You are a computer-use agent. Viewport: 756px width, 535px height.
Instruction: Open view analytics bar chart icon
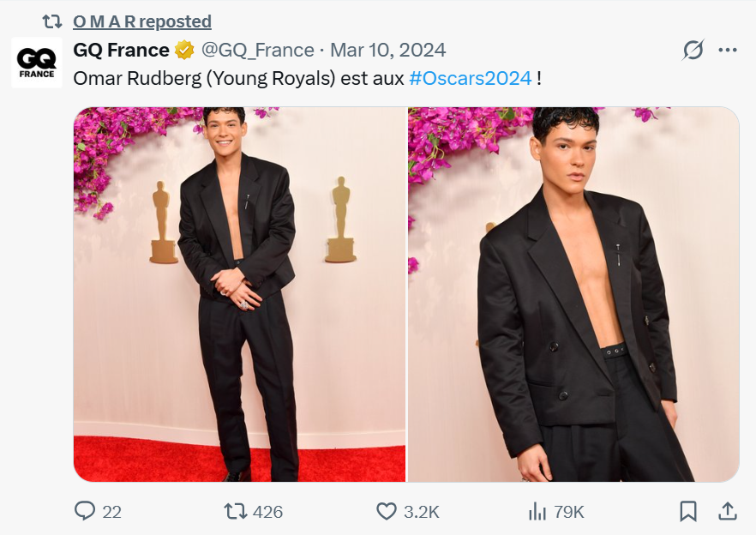[537, 511]
